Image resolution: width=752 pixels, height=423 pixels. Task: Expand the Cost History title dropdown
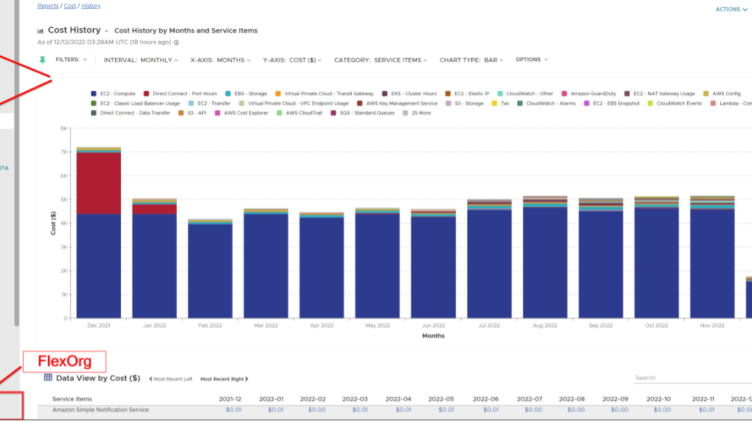click(x=106, y=31)
